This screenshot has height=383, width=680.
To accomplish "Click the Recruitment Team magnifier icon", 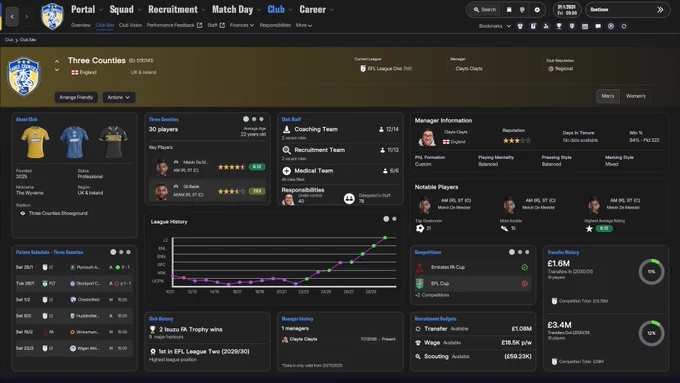I will click(286, 150).
